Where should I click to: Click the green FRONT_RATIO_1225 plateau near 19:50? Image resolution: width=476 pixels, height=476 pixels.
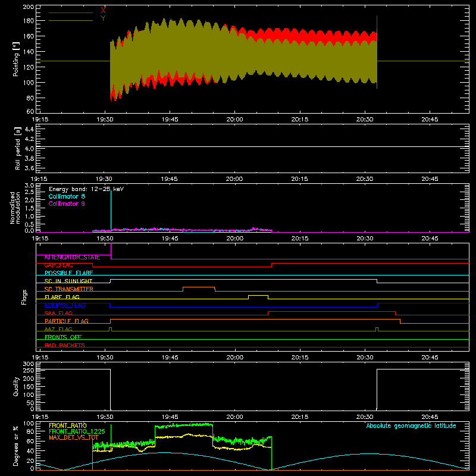[184, 425]
